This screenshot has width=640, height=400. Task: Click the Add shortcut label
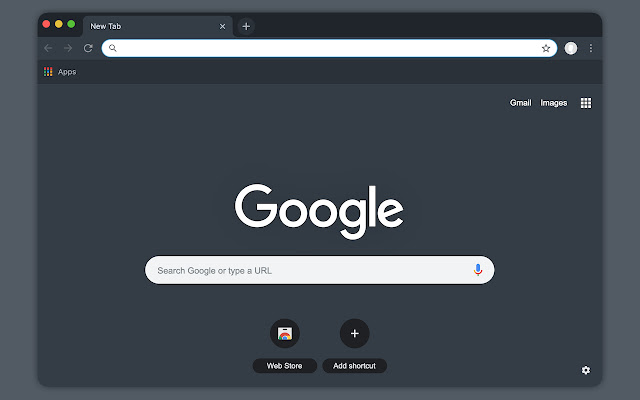click(x=354, y=366)
